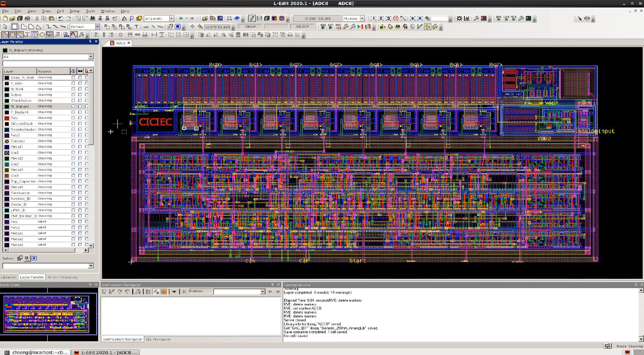Click the Paste clipboard icon
The image size is (644, 355).
(x=52, y=19)
